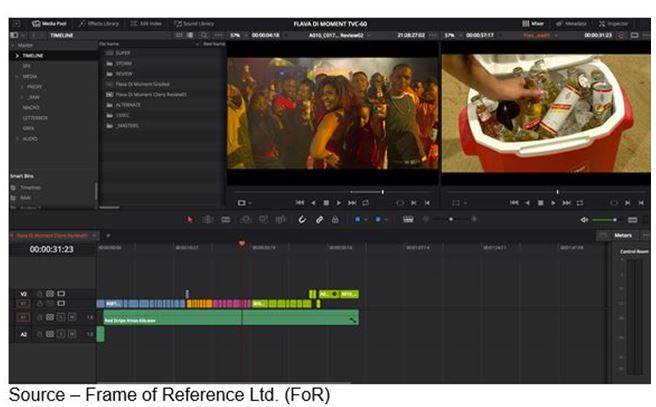
Task: Play the timeline viewer
Action: 553,203
